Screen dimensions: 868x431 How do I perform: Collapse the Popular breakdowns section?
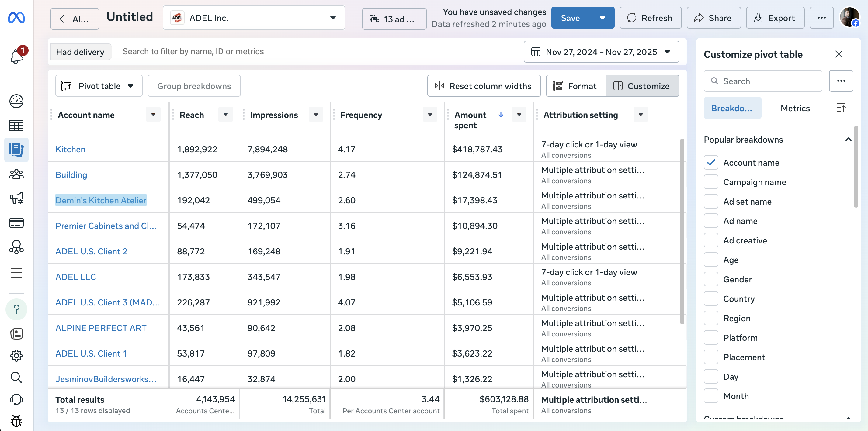point(848,140)
